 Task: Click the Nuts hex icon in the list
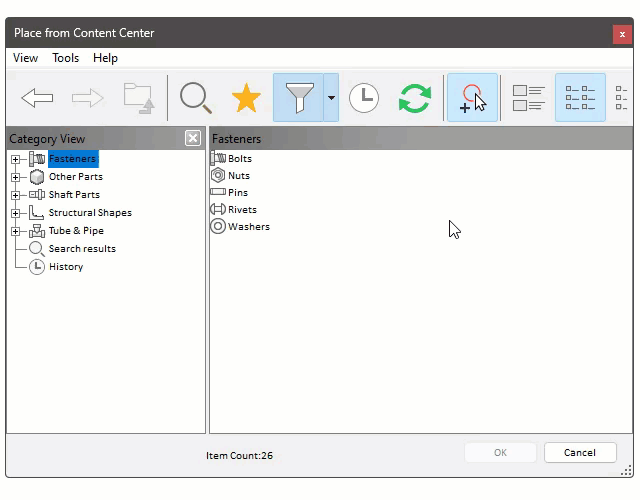(x=218, y=175)
